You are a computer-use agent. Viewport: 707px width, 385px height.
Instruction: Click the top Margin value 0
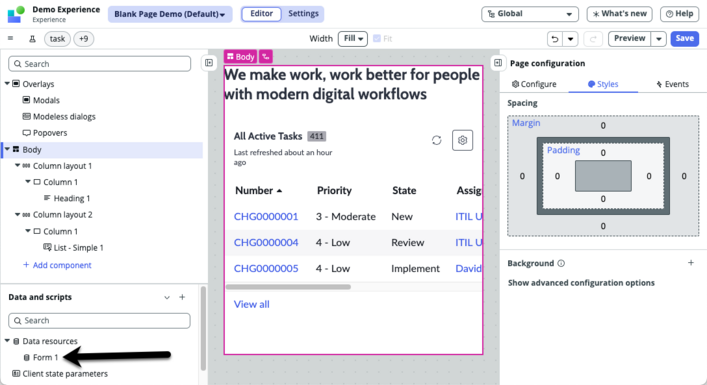point(603,126)
